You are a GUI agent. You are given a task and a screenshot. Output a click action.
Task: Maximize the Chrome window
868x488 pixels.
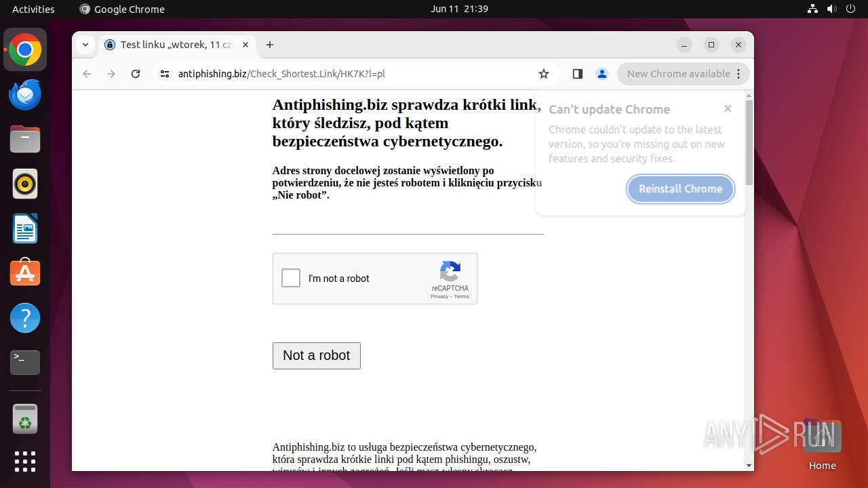(711, 45)
